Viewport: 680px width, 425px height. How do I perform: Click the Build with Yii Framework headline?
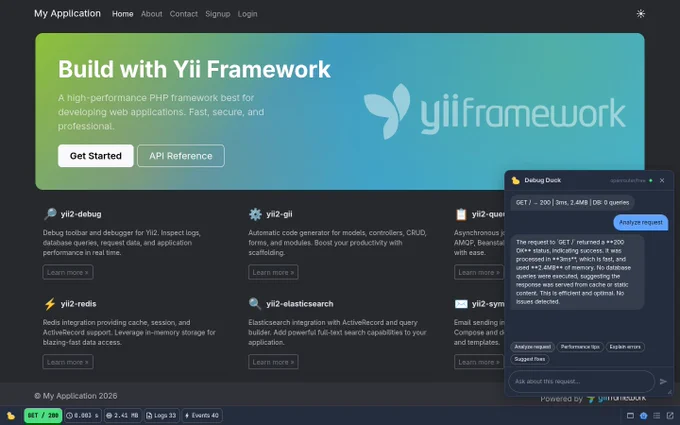[194, 69]
